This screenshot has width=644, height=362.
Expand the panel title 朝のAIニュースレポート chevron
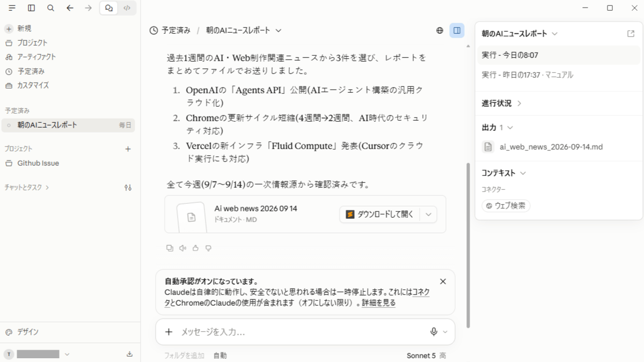555,34
